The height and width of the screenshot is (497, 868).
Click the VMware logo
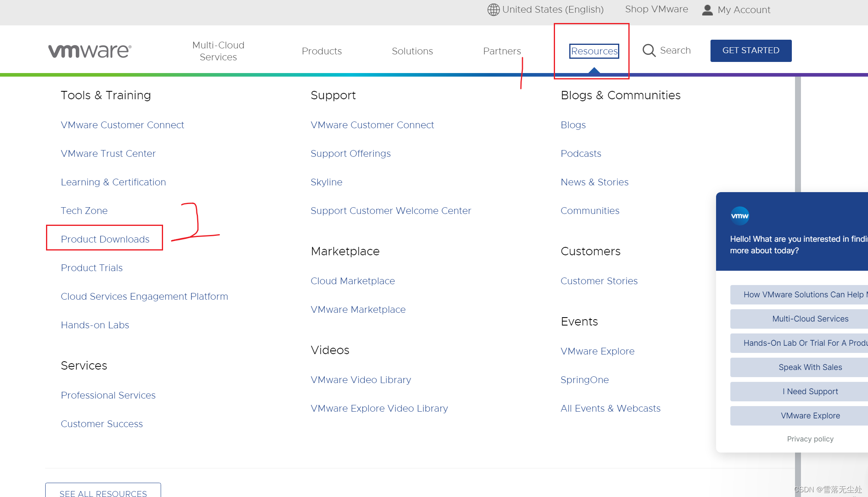(x=90, y=51)
